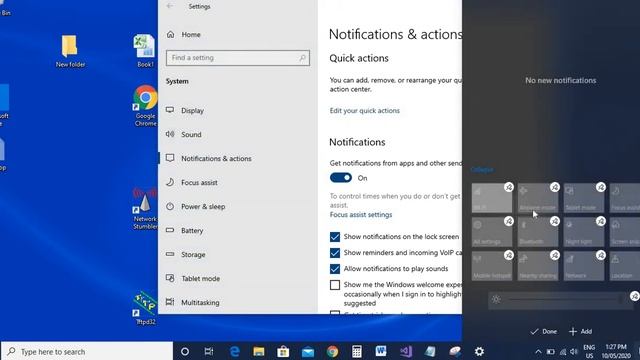
Task: Unpin the Airplane mode quick action
Action: [x=555, y=187]
